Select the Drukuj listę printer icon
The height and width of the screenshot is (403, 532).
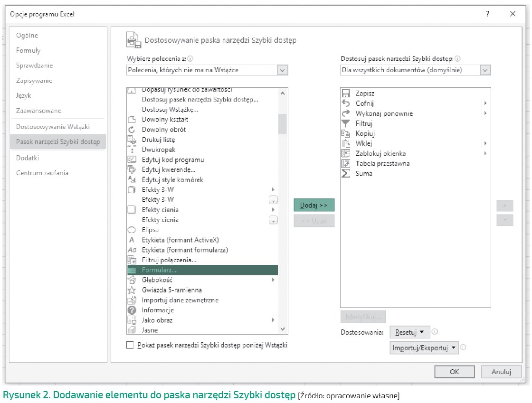coord(132,139)
